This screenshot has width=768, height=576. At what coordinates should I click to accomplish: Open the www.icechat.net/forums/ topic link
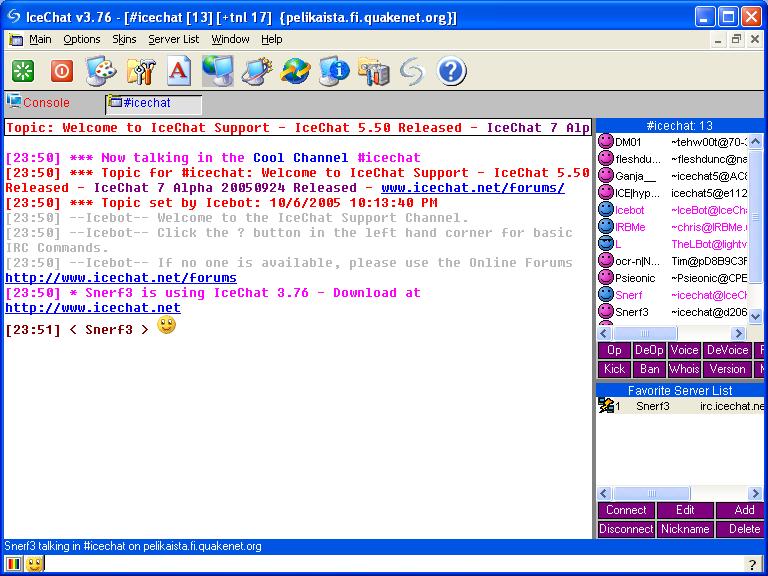tap(473, 188)
